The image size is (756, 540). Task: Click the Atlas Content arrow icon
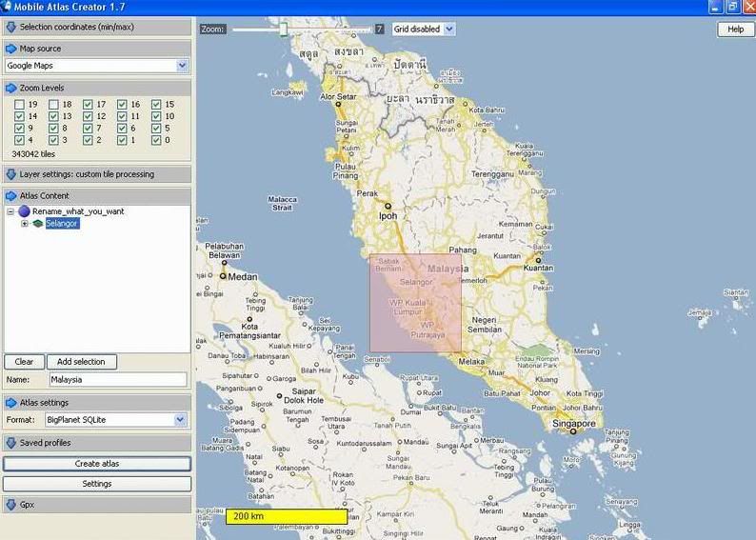pos(11,196)
